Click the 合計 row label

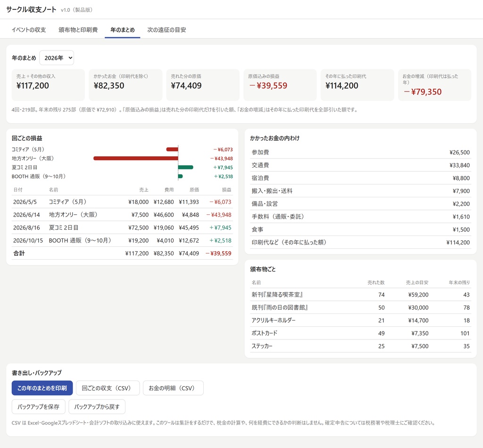19,254
